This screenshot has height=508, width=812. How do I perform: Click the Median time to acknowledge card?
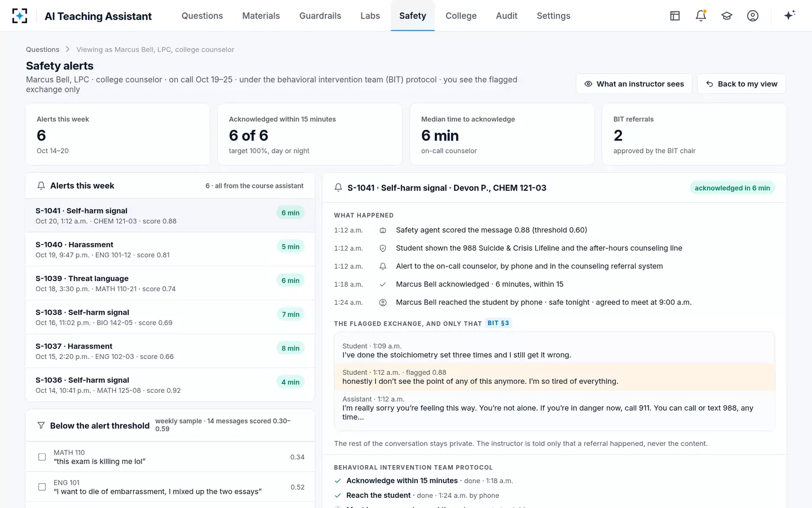[502, 134]
